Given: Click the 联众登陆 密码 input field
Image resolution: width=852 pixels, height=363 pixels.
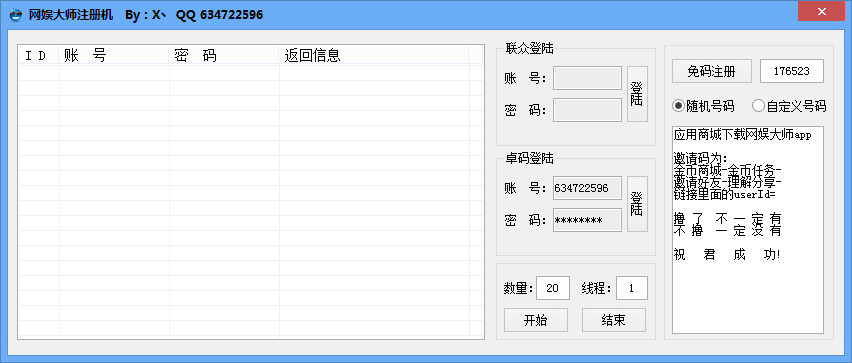Looking at the screenshot, I should (x=587, y=110).
